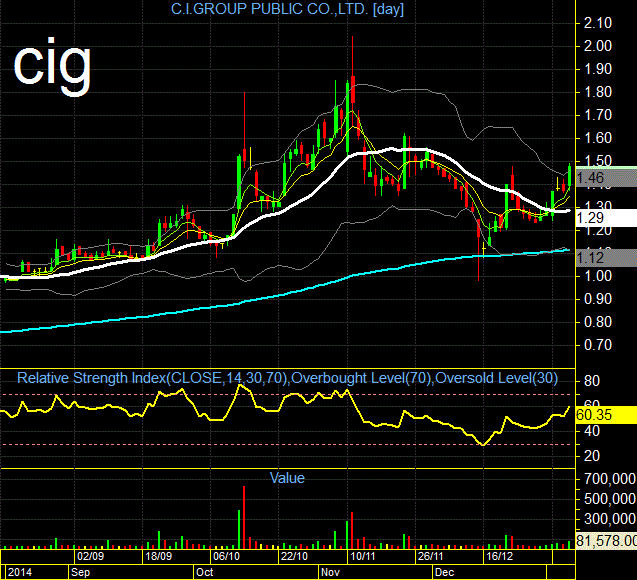637x580 pixels.
Task: Click the Value panel title
Action: 287,478
